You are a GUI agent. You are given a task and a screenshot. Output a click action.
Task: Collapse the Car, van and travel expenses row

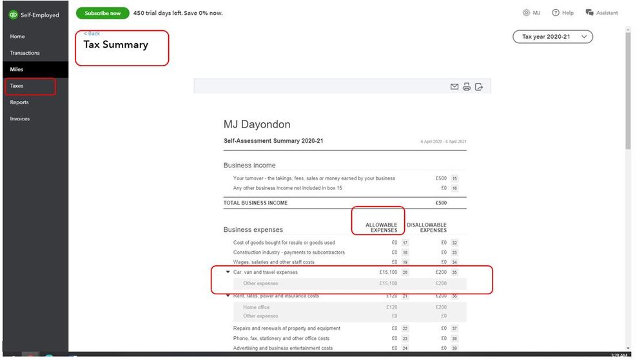pyautogui.click(x=228, y=272)
